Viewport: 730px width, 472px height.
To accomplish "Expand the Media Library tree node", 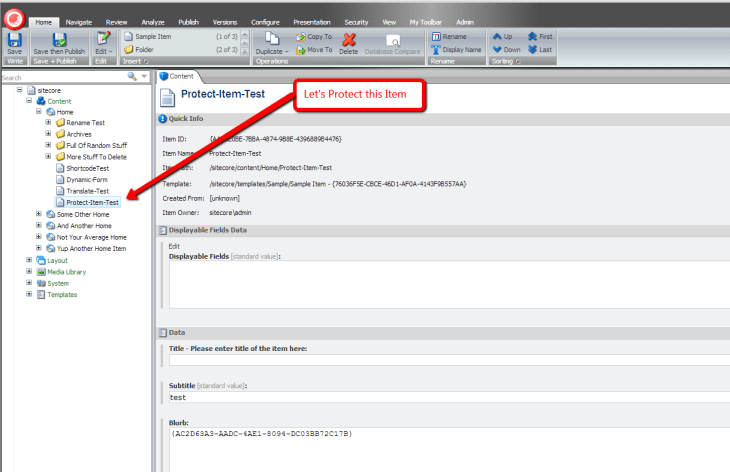I will point(29,271).
